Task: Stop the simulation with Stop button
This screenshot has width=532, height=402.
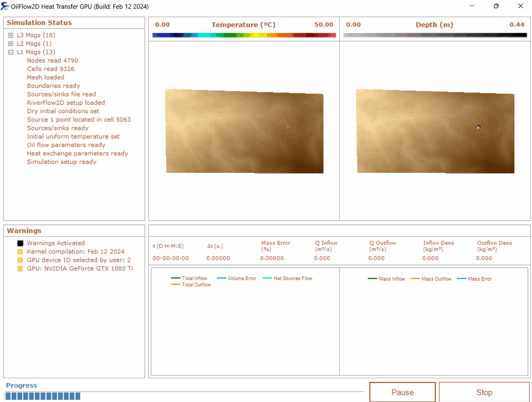Action: (484, 392)
